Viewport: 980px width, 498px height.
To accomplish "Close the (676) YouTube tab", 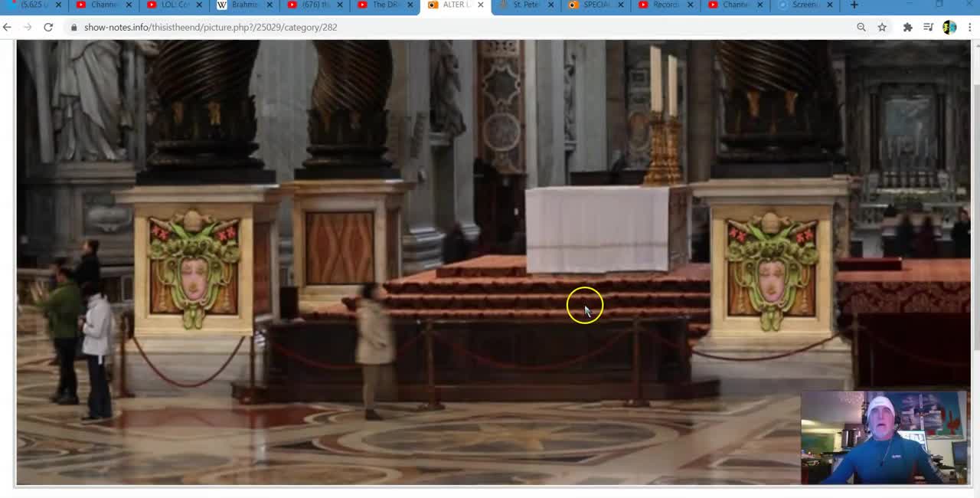I will click(x=340, y=5).
